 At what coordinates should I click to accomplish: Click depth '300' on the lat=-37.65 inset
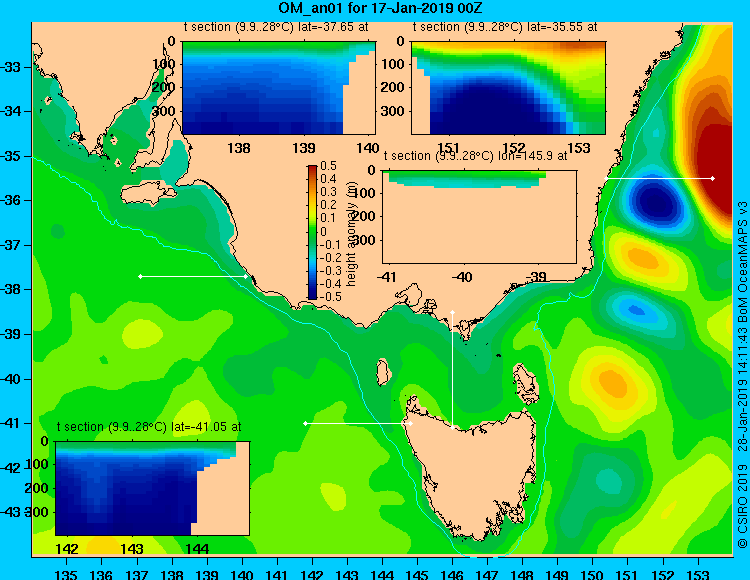(163, 111)
